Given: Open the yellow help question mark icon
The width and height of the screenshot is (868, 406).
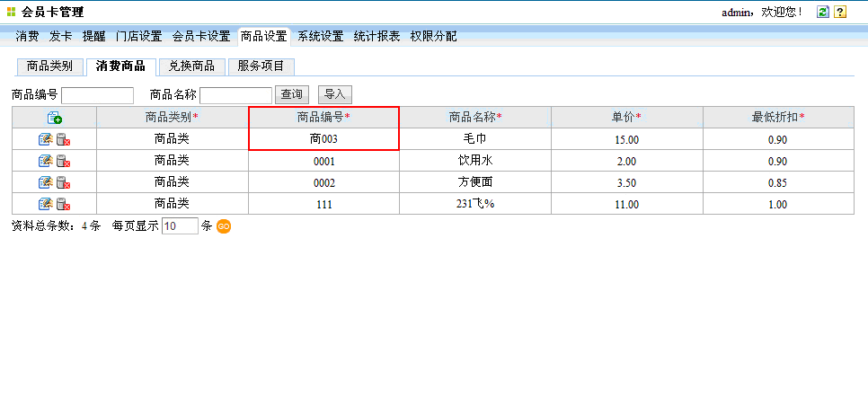Looking at the screenshot, I should [840, 12].
